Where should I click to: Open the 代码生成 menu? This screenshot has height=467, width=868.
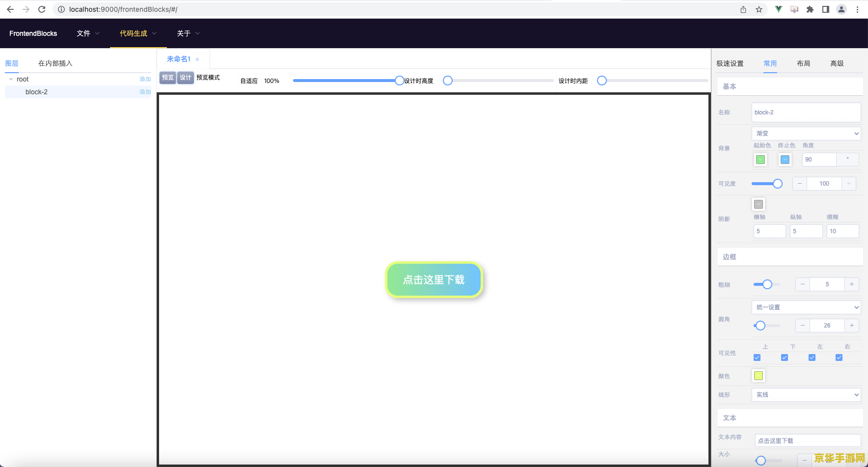click(x=138, y=33)
